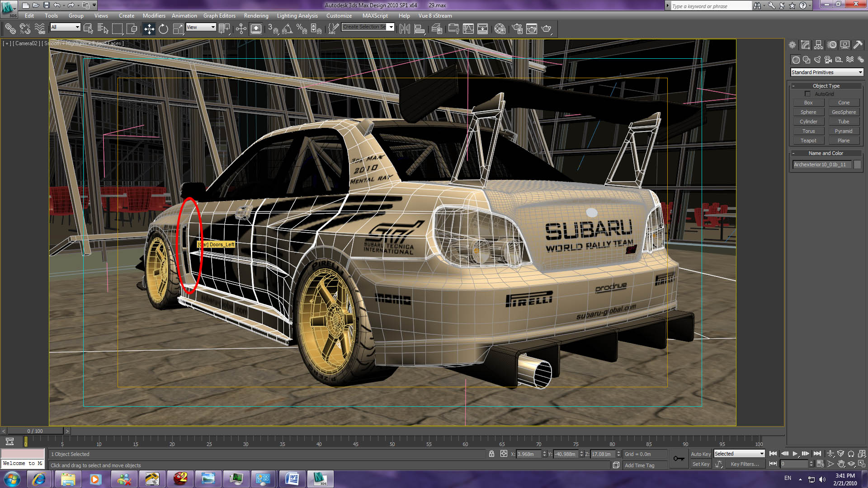This screenshot has width=868, height=488.
Task: Open the Rendering menu
Action: [256, 16]
